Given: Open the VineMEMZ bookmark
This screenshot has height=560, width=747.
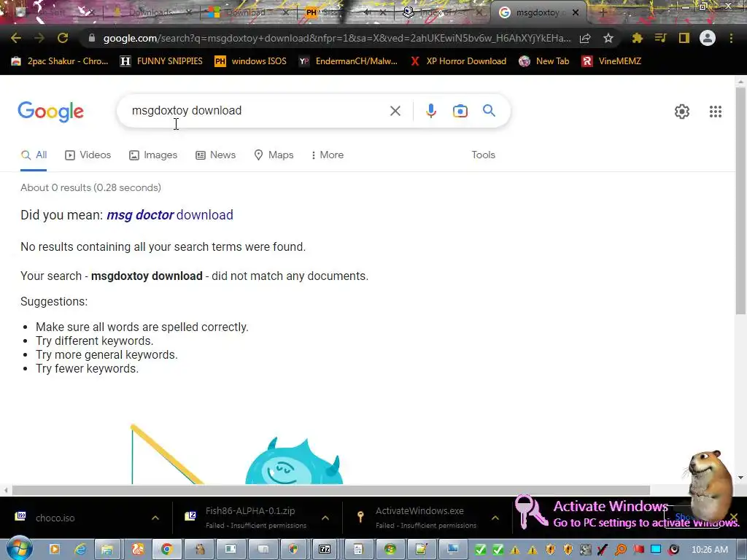Looking at the screenshot, I should (612, 61).
